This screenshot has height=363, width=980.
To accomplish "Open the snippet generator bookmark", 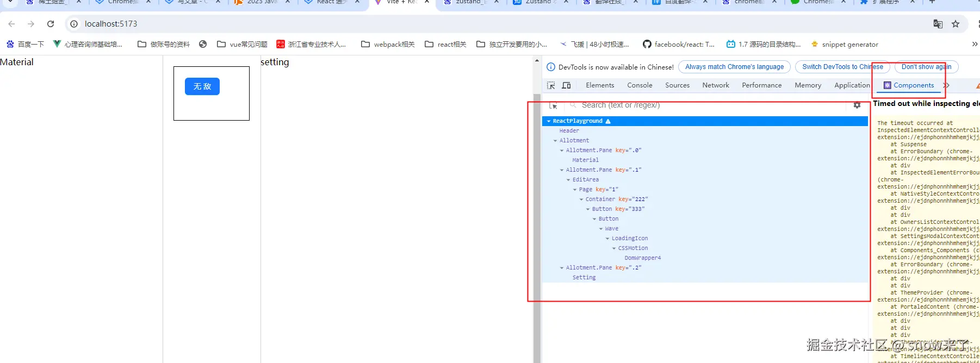I will pos(844,44).
